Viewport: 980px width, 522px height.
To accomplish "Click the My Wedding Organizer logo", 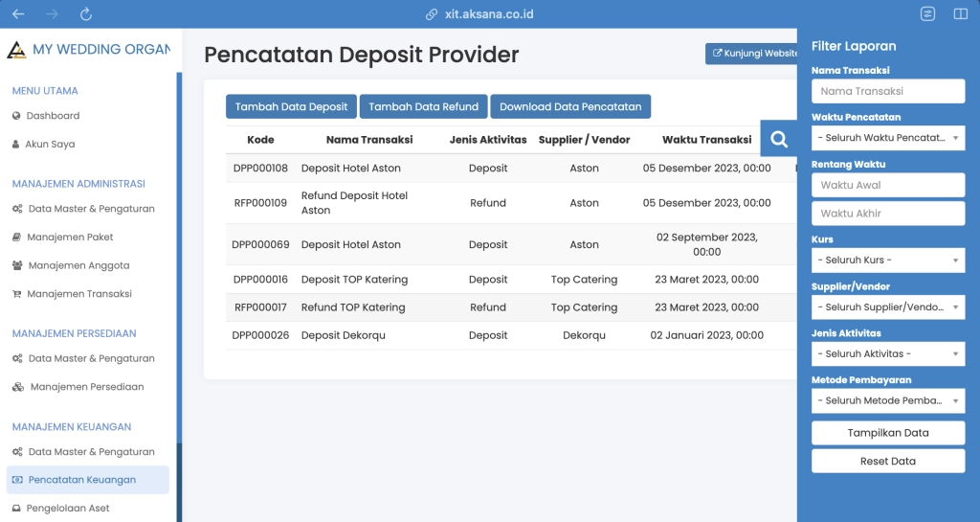I will 16,50.
